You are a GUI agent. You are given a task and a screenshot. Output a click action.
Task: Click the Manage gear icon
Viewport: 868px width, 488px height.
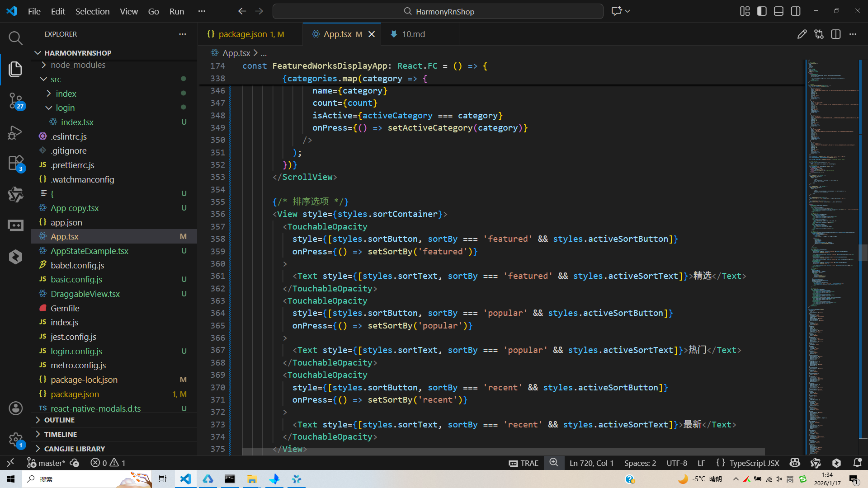coord(15,439)
